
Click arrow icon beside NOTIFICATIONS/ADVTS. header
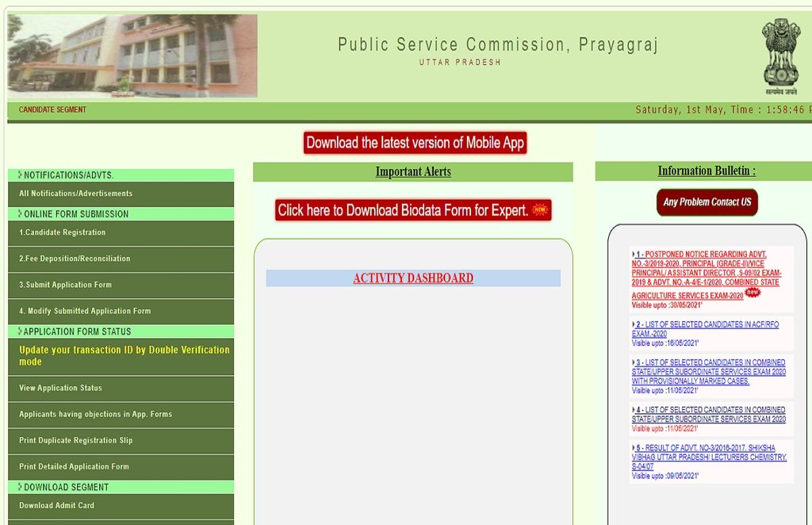point(20,174)
